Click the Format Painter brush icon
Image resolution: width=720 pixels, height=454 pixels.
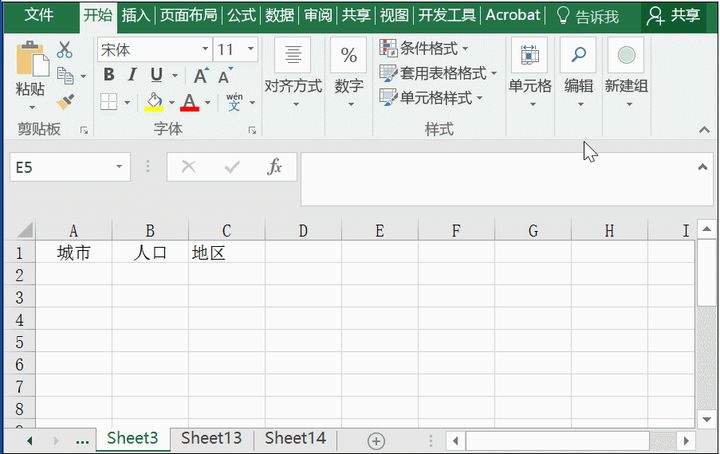tap(65, 101)
